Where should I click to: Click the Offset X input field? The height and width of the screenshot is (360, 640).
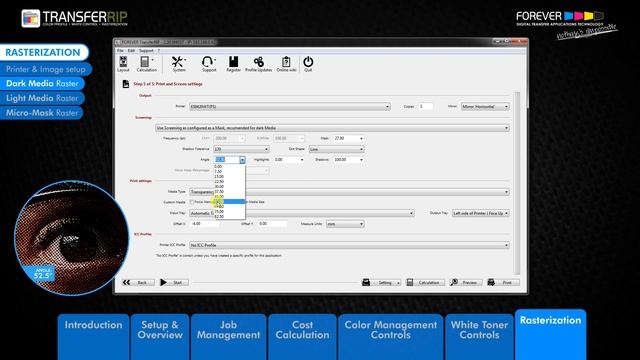[205, 224]
